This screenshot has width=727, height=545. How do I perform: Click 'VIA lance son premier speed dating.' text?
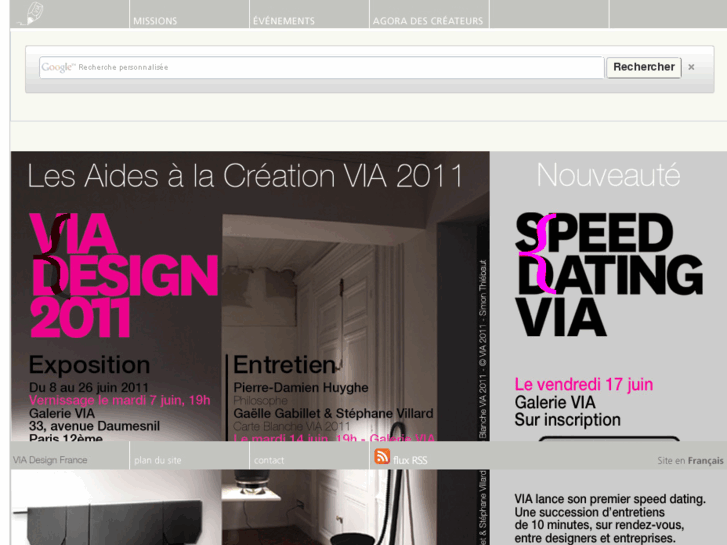pos(610,499)
